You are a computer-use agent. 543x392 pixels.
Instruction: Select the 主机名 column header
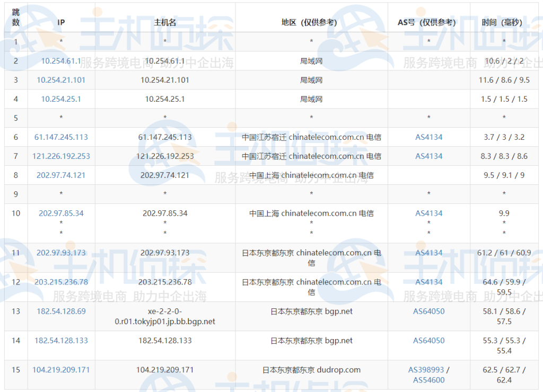(164, 23)
